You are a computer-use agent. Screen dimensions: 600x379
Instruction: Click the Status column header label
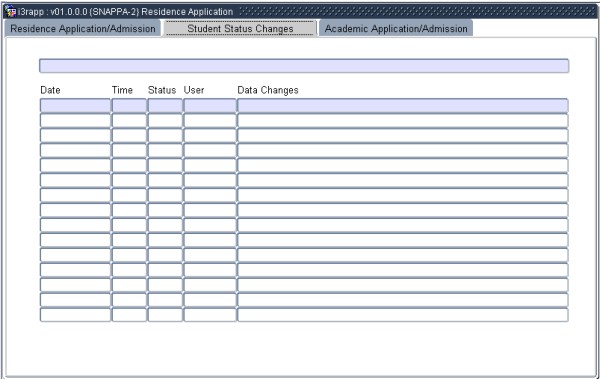coord(162,90)
